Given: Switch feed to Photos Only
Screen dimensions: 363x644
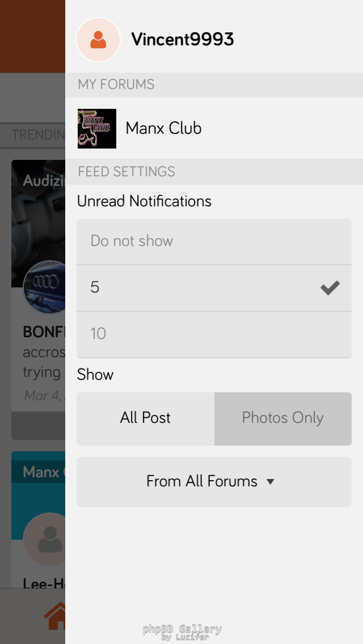Looking at the screenshot, I should pos(282,418).
